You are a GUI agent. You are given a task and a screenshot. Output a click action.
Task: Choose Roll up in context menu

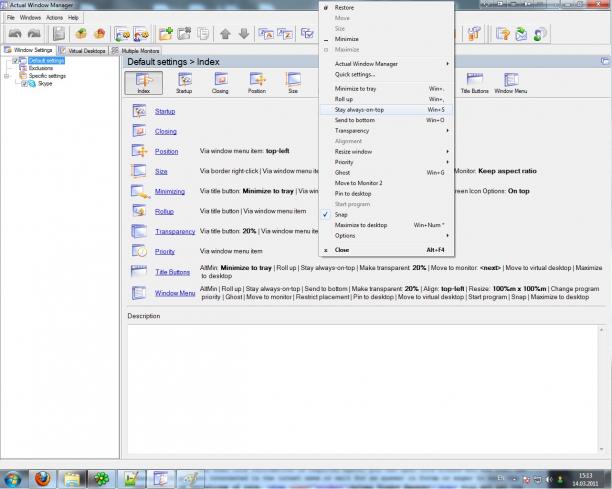coord(387,99)
